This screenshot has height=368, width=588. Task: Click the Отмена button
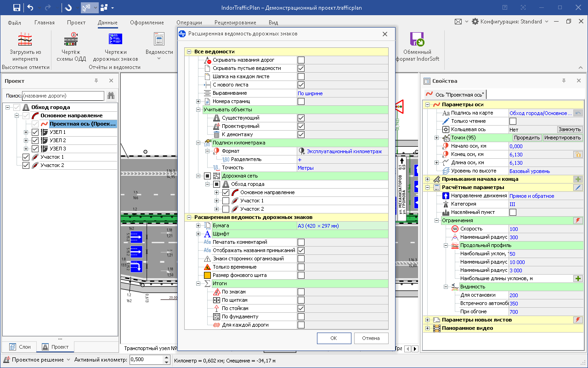tap(371, 338)
